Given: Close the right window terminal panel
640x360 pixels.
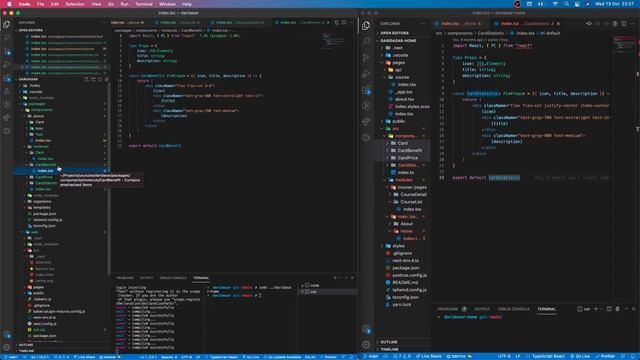Looking at the screenshot, I should coord(633,309).
